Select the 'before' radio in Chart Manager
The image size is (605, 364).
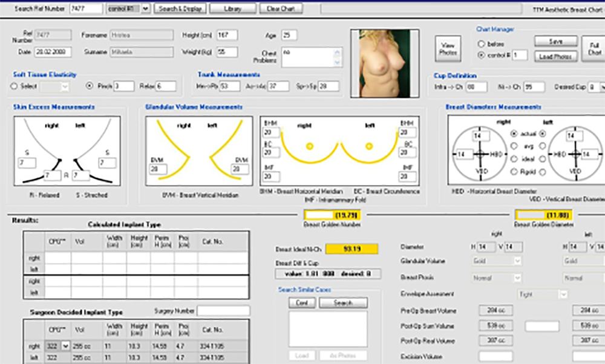pos(482,44)
